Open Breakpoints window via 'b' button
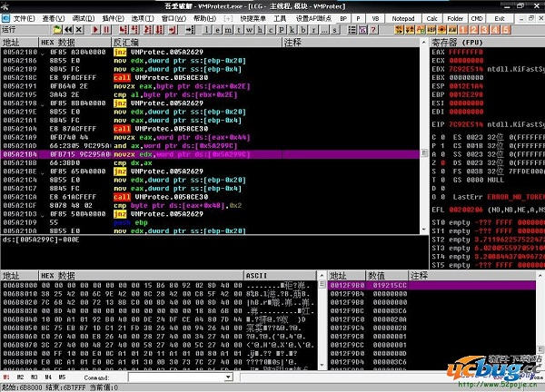Viewport: 545px width, 392px height. pyautogui.click(x=302, y=30)
